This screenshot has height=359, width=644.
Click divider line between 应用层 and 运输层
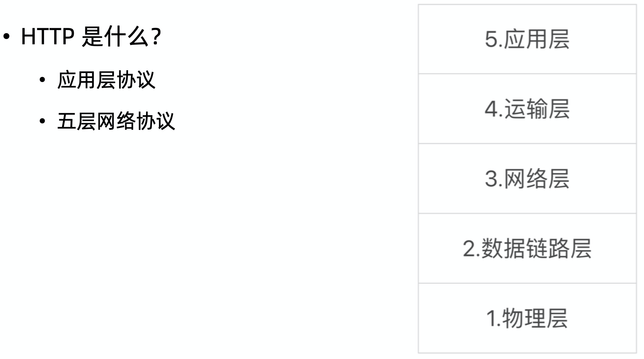pos(527,74)
